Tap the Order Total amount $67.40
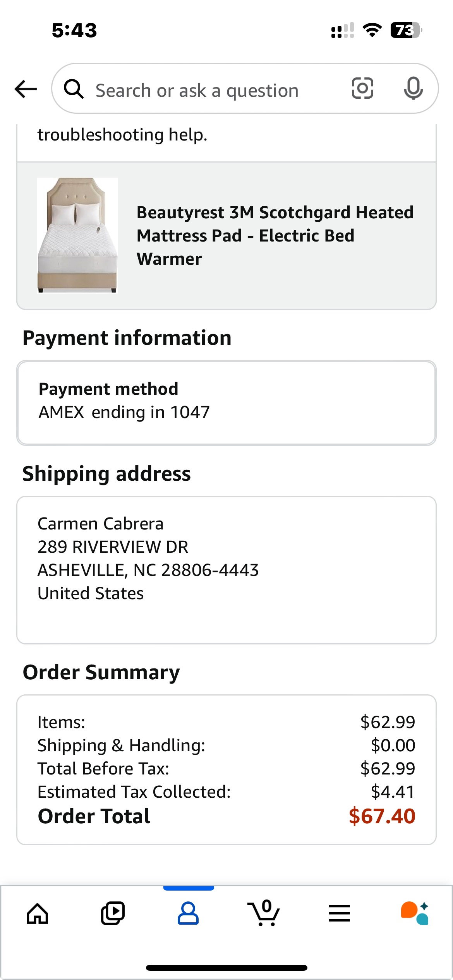The height and width of the screenshot is (980, 453). [x=382, y=816]
